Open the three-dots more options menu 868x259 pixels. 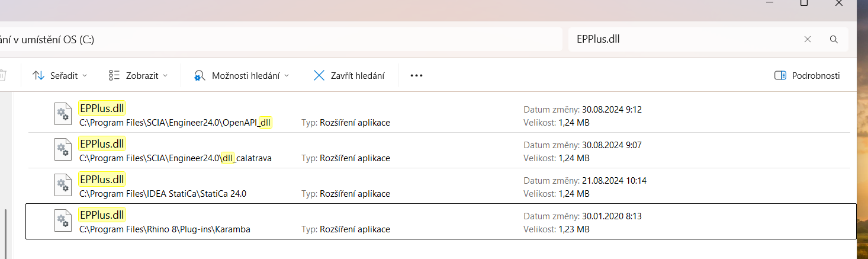416,75
